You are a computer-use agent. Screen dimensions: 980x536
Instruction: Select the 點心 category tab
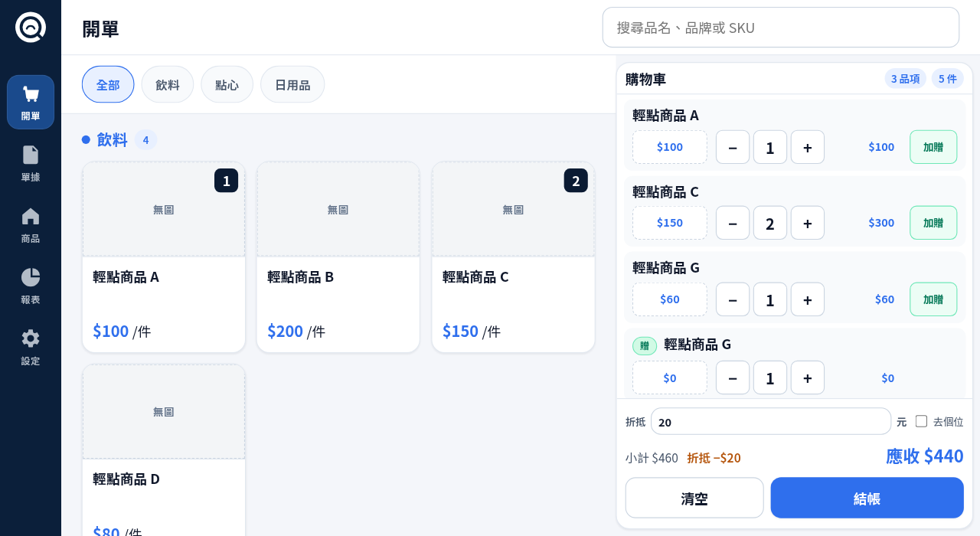[x=227, y=84]
